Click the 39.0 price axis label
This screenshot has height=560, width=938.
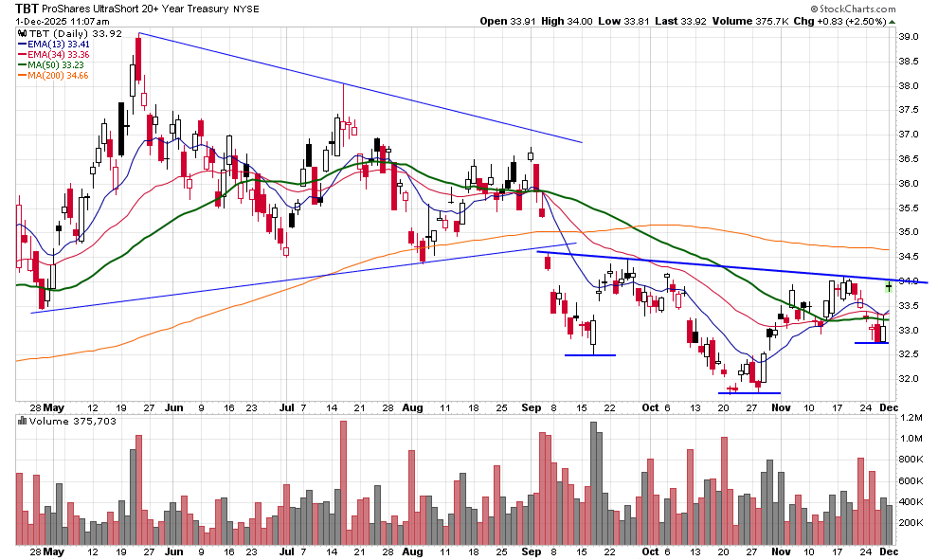point(909,37)
